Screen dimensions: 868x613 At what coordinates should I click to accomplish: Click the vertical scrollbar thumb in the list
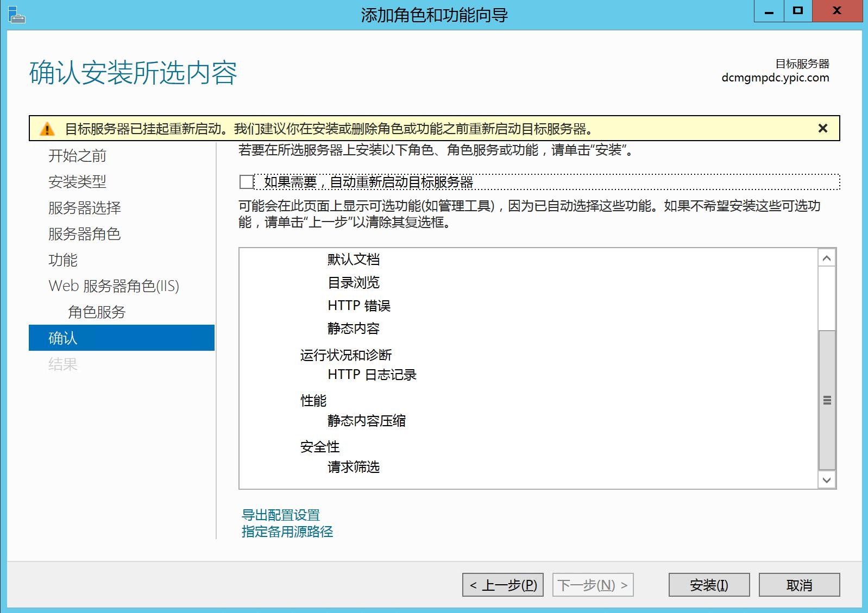826,400
